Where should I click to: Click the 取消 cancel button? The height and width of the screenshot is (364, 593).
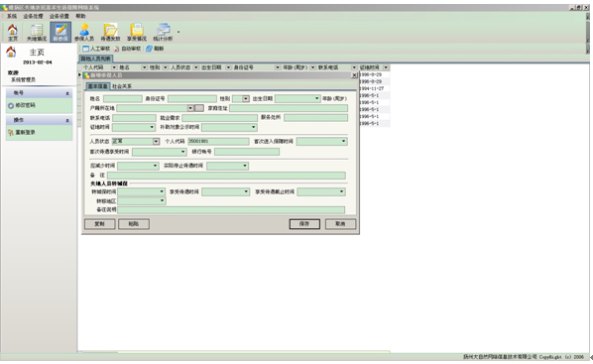(x=340, y=224)
